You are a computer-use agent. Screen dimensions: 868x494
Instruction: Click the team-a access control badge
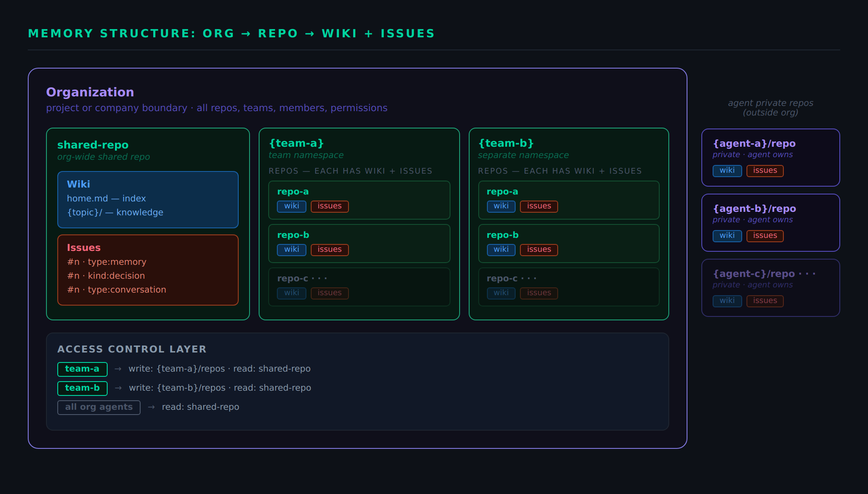coord(82,369)
